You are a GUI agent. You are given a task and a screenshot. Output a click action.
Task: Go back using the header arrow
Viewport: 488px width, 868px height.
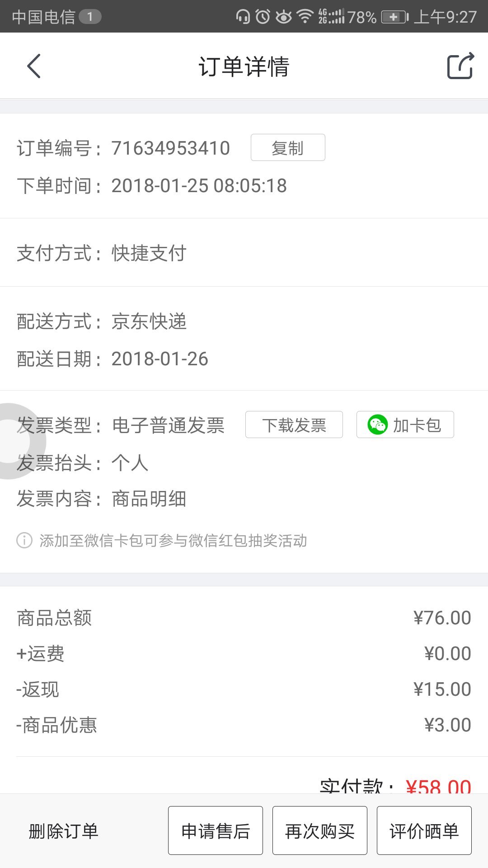click(34, 66)
